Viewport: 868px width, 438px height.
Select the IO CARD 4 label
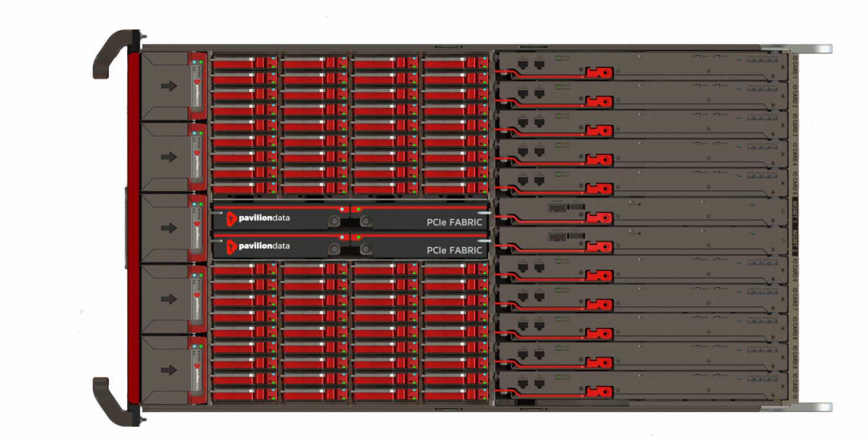(794, 153)
